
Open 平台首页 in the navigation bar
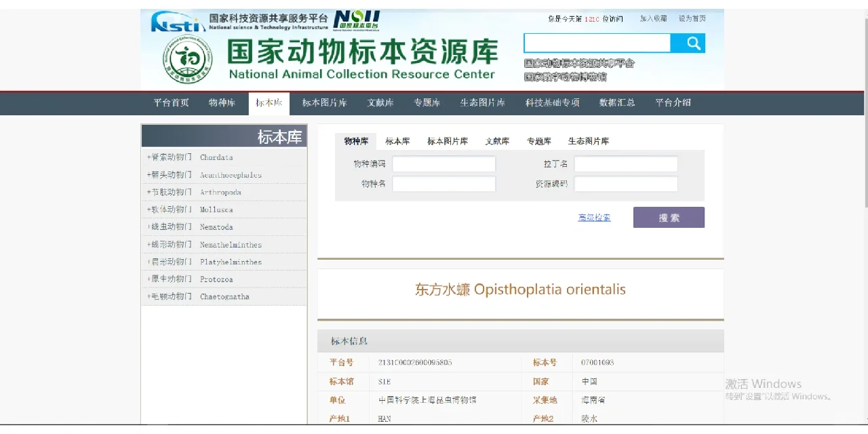coord(171,102)
